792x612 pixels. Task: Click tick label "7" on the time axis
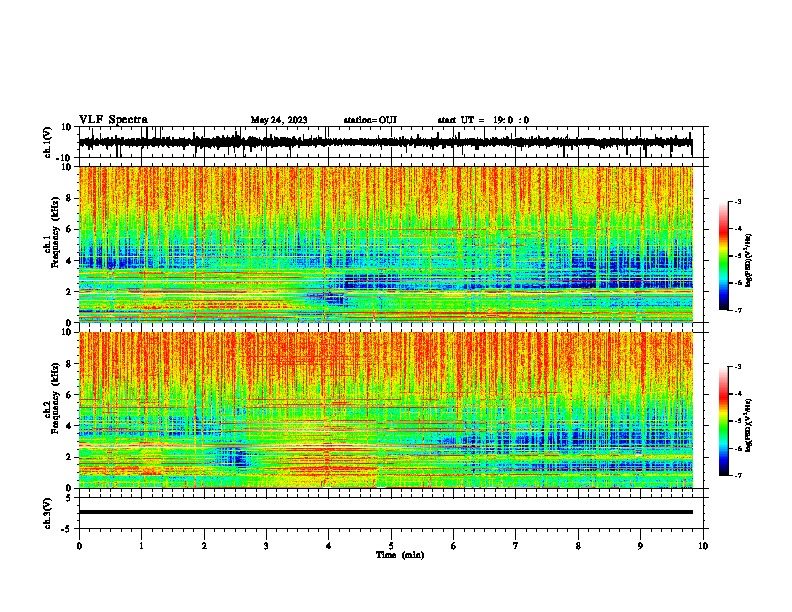point(516,546)
